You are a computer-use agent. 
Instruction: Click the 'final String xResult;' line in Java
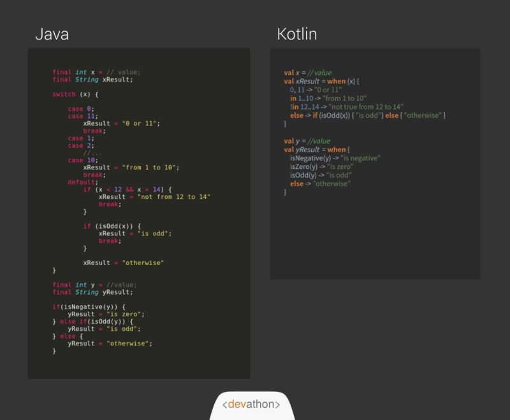click(94, 80)
